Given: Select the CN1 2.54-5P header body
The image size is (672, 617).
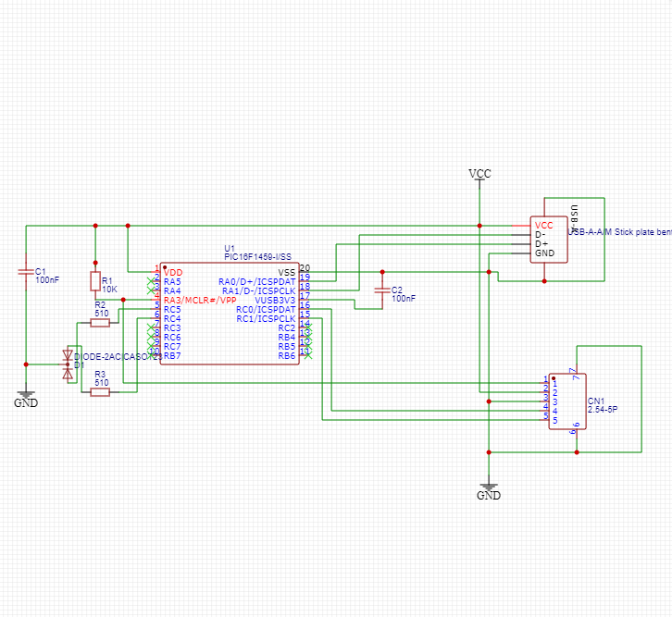Looking at the screenshot, I should click(566, 401).
